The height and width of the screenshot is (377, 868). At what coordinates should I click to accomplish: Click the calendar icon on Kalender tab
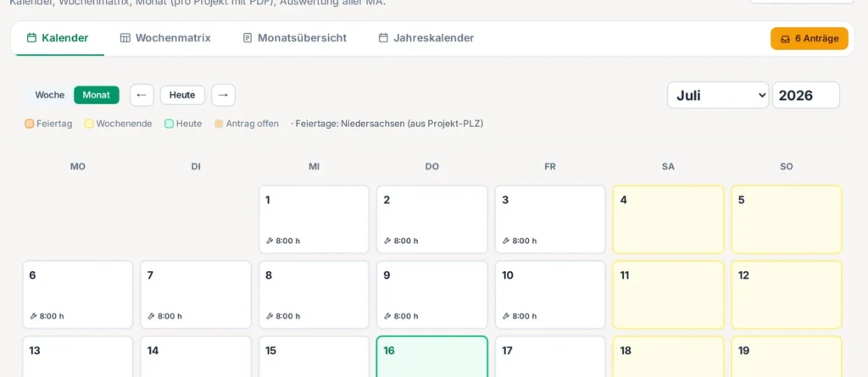point(31,38)
